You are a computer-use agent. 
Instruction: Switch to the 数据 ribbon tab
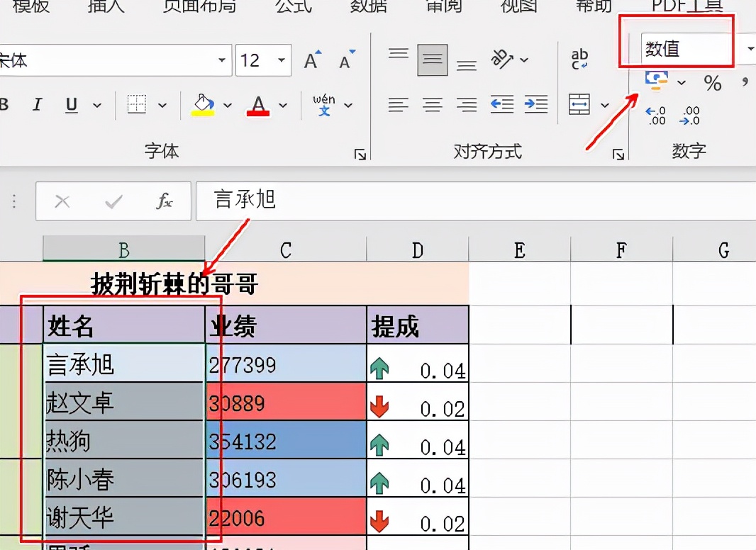click(x=368, y=7)
